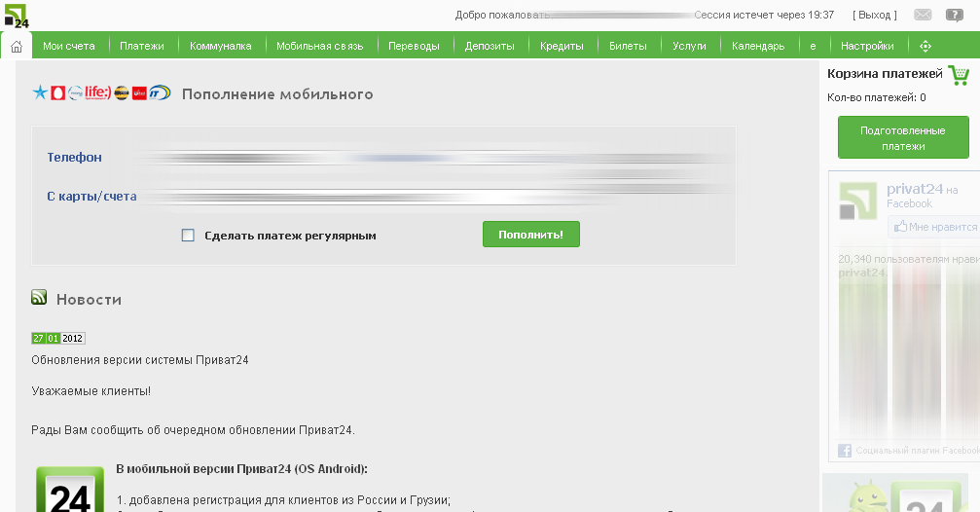Click the Кол-во платежей: 0 text
The image size is (980, 512).
[x=876, y=97]
